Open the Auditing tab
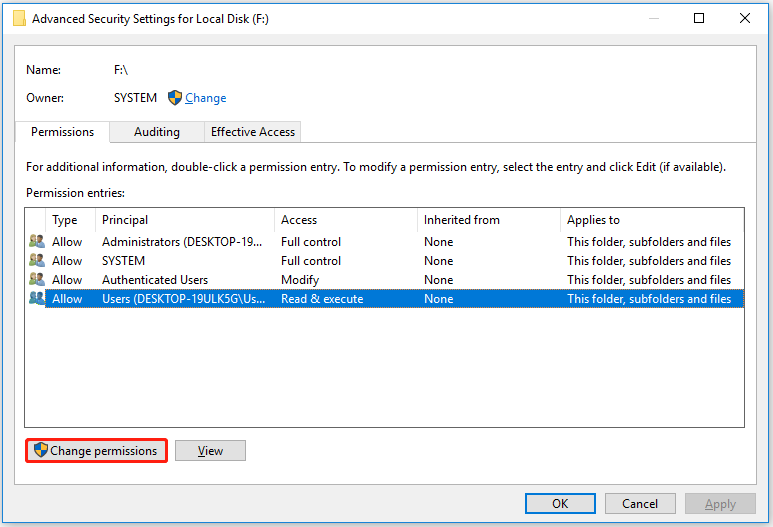The image size is (773, 527). click(157, 132)
